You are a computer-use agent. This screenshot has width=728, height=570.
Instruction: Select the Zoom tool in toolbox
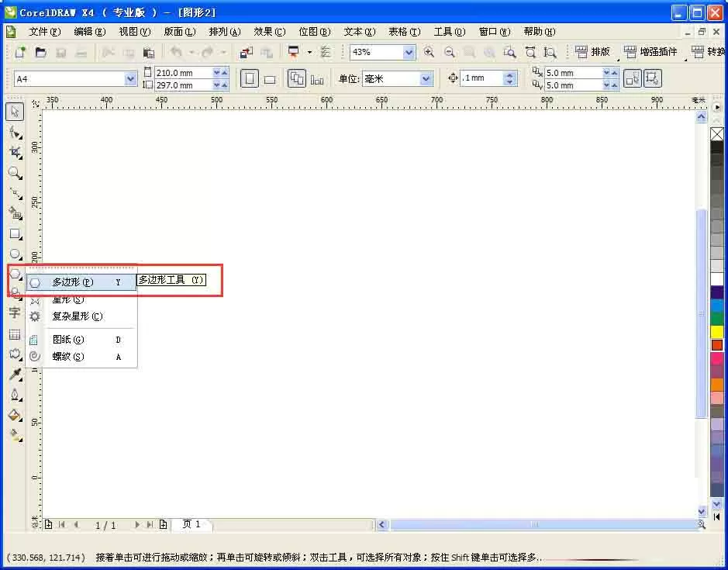click(15, 173)
